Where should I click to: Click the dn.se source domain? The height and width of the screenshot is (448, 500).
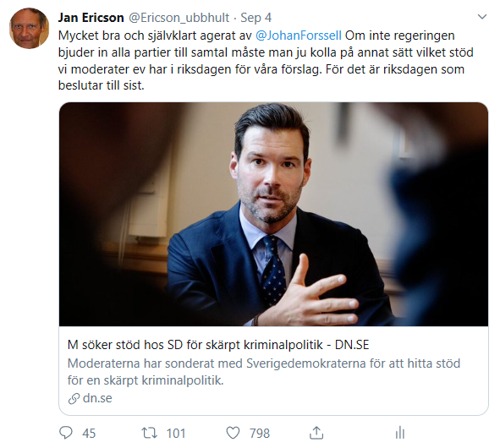click(97, 398)
